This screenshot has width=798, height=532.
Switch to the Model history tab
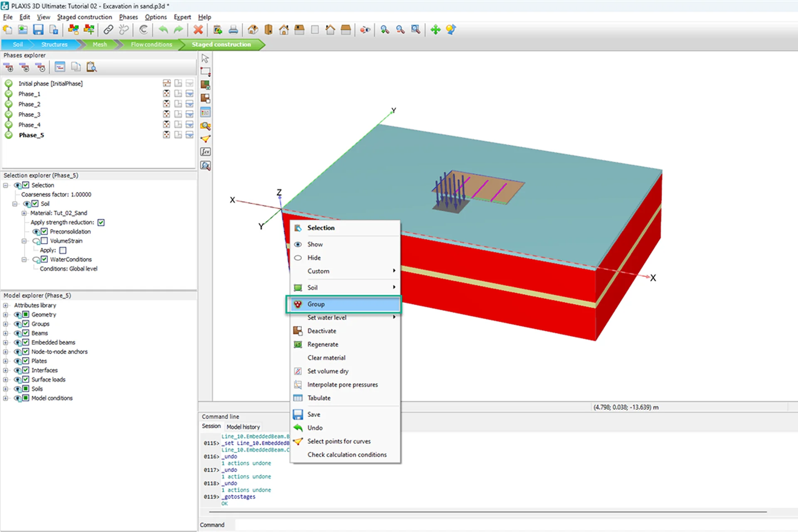[x=243, y=427]
